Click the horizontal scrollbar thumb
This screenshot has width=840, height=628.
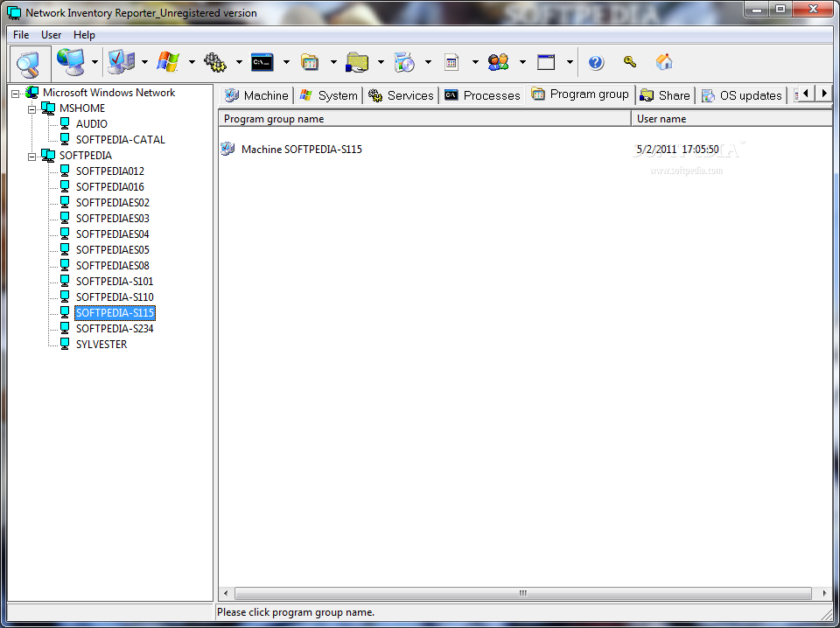tap(523, 593)
